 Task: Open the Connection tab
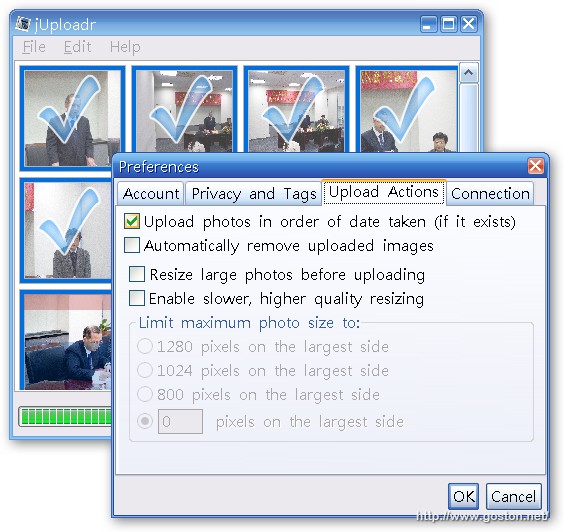point(490,194)
